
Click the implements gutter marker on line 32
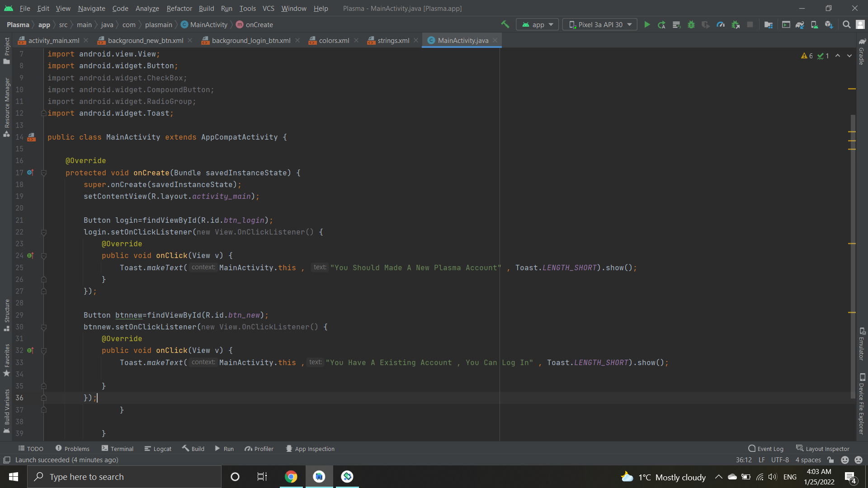click(30, 350)
